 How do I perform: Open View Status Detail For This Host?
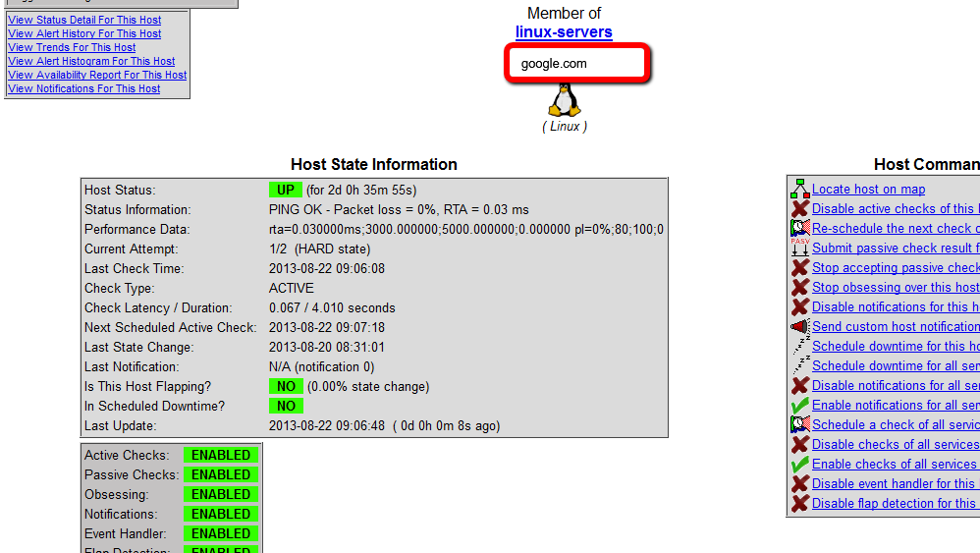pos(84,20)
